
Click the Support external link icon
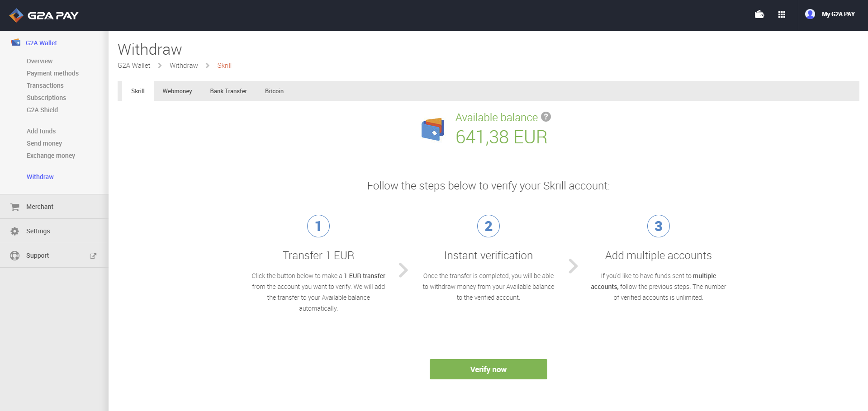(93, 256)
